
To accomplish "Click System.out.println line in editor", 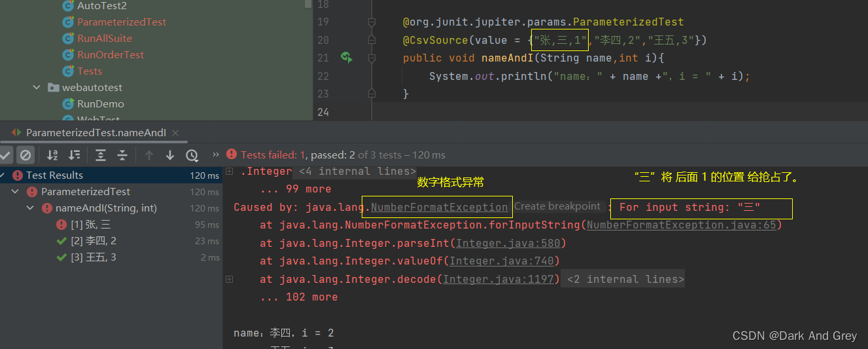I will pyautogui.click(x=589, y=76).
